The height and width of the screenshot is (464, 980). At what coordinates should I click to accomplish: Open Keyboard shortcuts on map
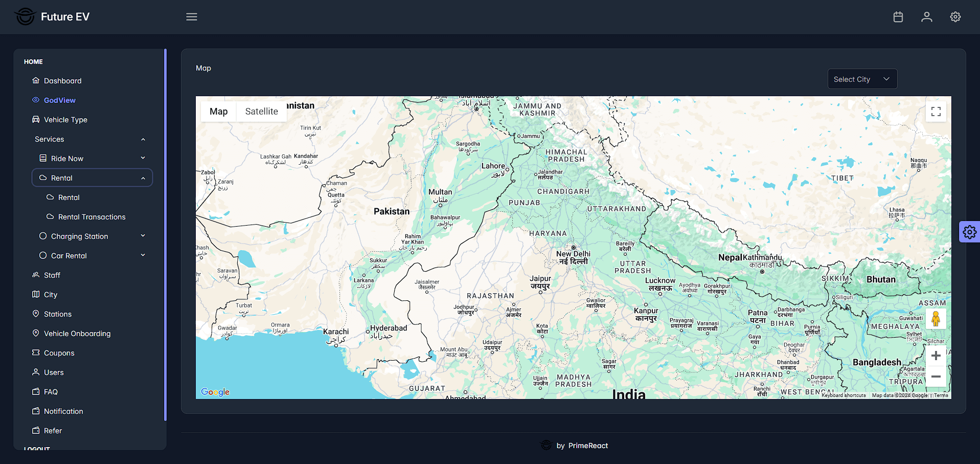coord(844,395)
